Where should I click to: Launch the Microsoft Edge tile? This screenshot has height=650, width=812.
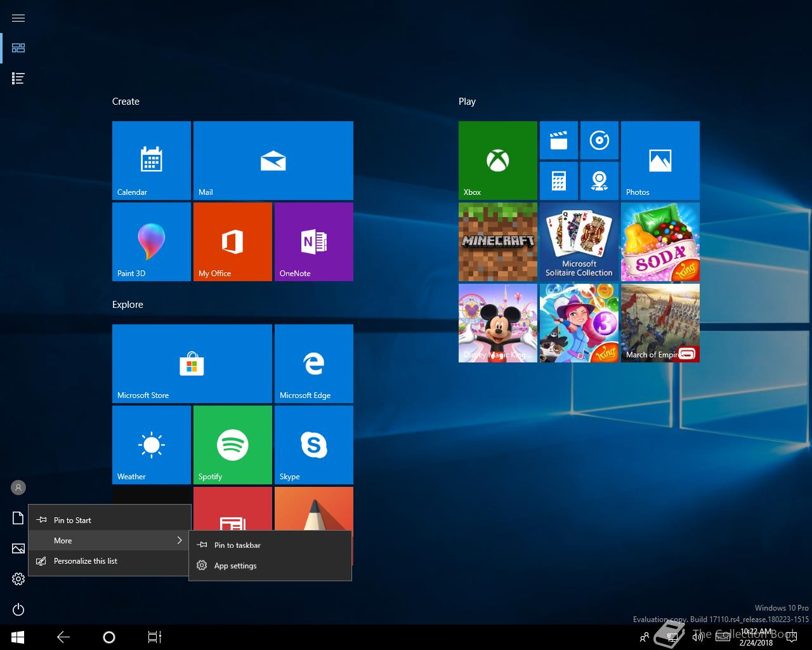coord(314,364)
